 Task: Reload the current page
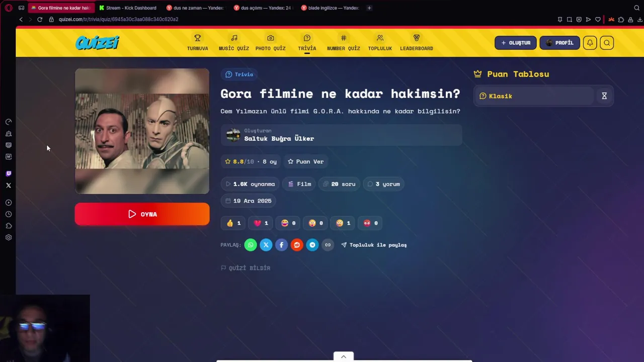click(40, 19)
